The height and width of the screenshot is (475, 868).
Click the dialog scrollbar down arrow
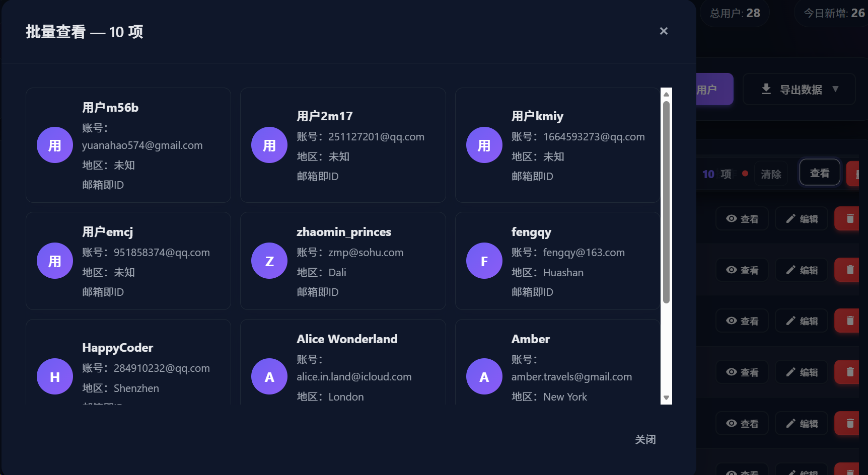[x=666, y=398]
